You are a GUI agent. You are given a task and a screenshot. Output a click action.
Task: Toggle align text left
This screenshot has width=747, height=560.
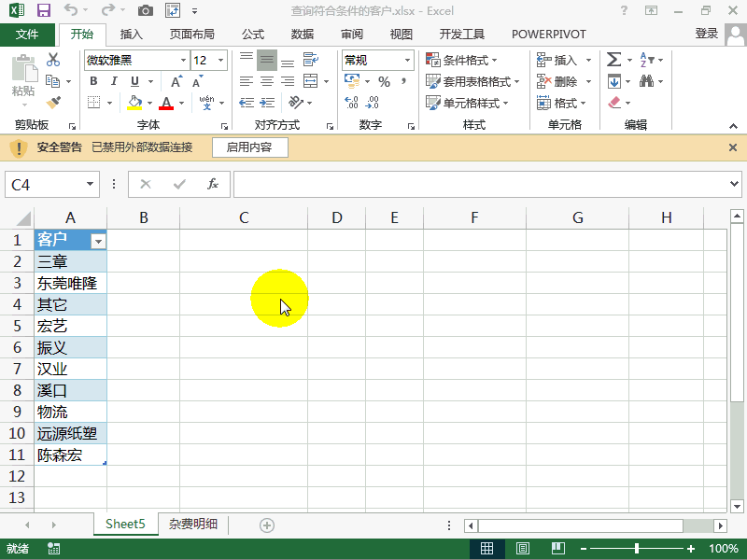tap(247, 81)
